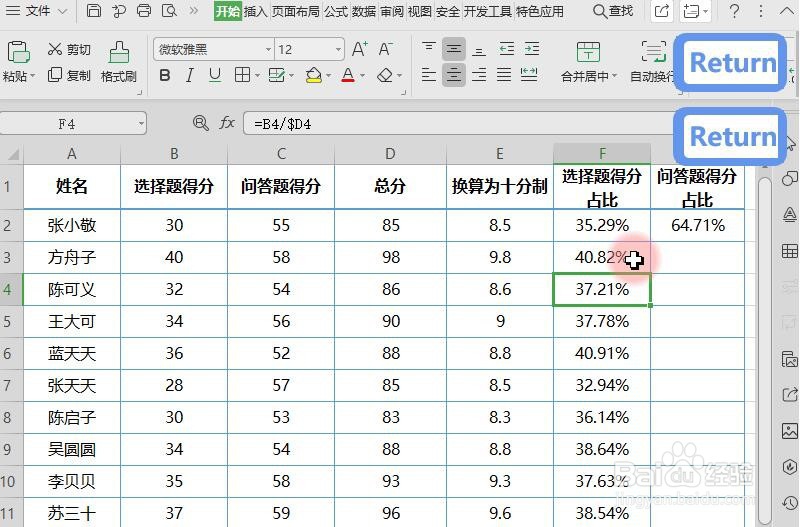
Task: Increase font size with A+ icon
Action: [x=359, y=49]
